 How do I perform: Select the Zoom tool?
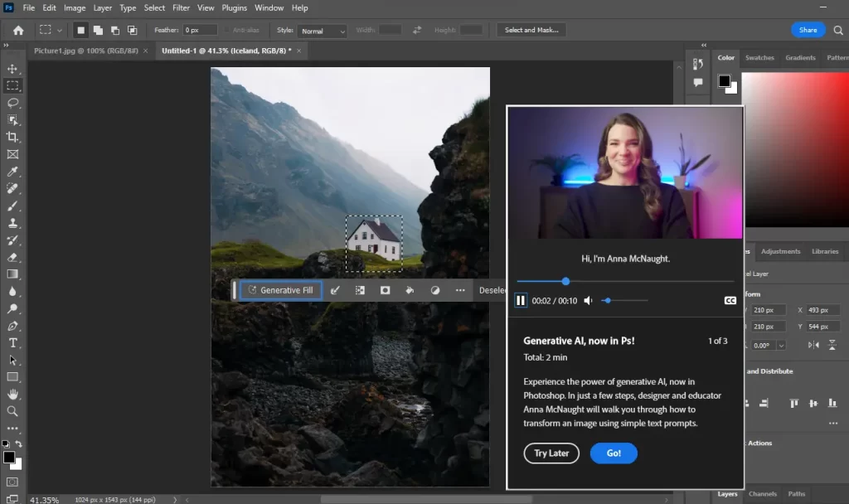pos(12,411)
